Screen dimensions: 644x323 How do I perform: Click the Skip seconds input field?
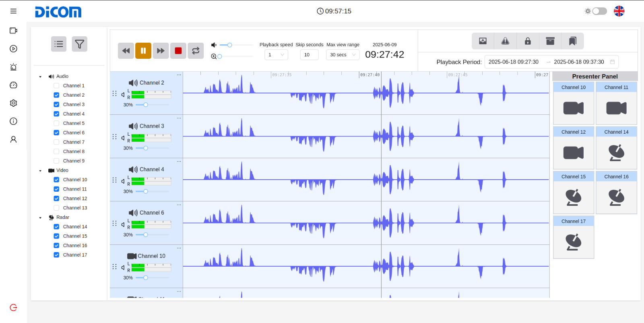point(309,55)
